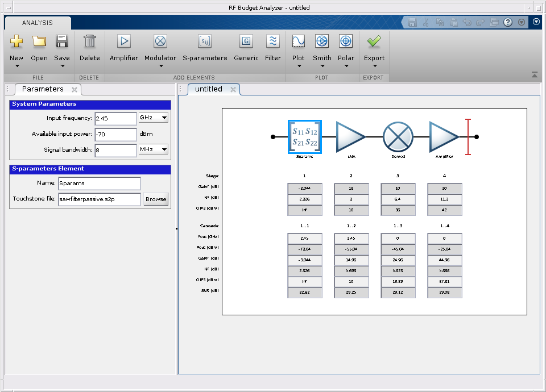This screenshot has width=546, height=392.
Task: Click the Available input power field
Action: pos(115,134)
